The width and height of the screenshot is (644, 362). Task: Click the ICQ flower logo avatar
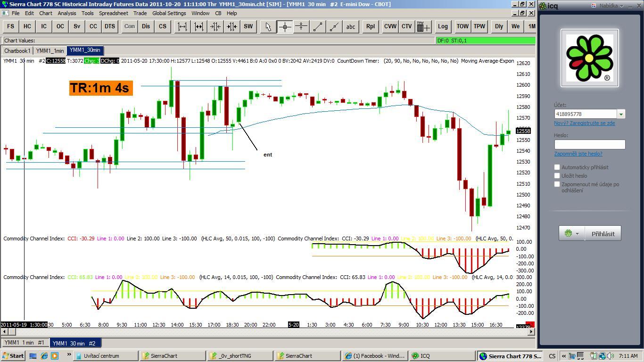[x=589, y=58]
